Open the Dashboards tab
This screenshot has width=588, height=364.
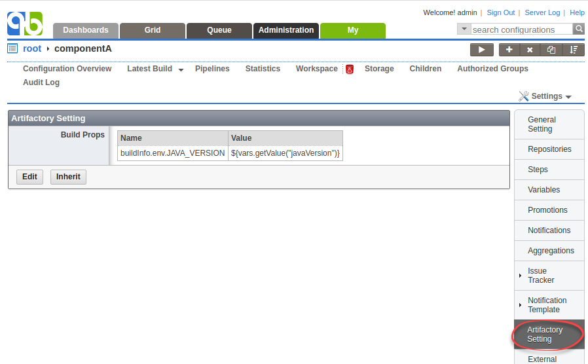pyautogui.click(x=86, y=30)
